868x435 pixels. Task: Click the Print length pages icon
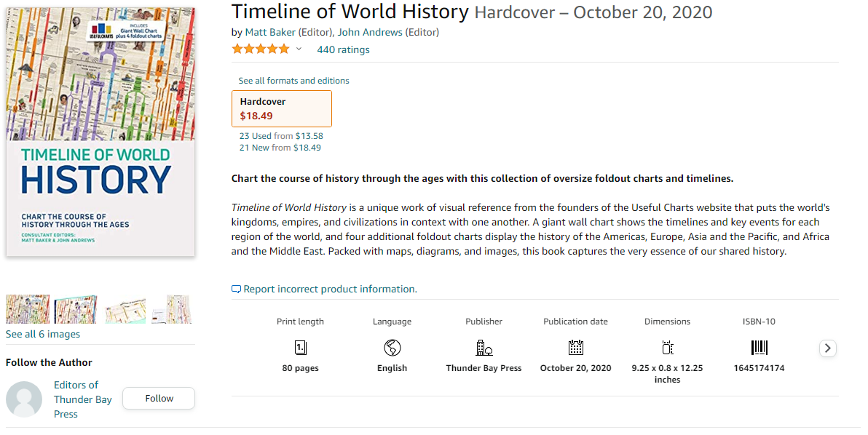[300, 347]
